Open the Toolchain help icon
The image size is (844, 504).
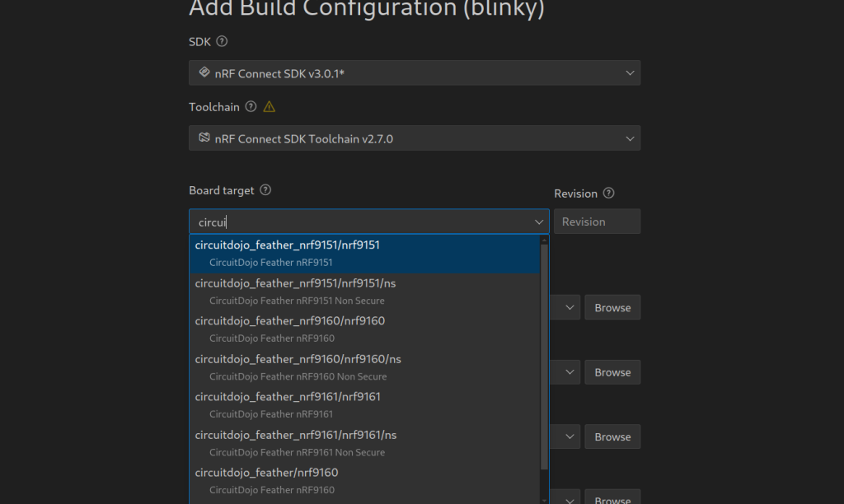point(251,106)
